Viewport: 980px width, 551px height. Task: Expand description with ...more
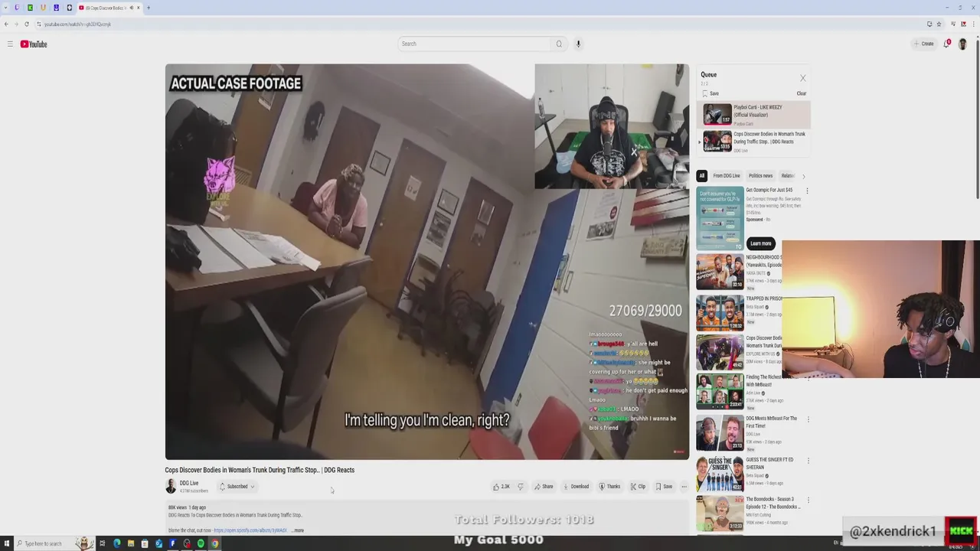[298, 530]
